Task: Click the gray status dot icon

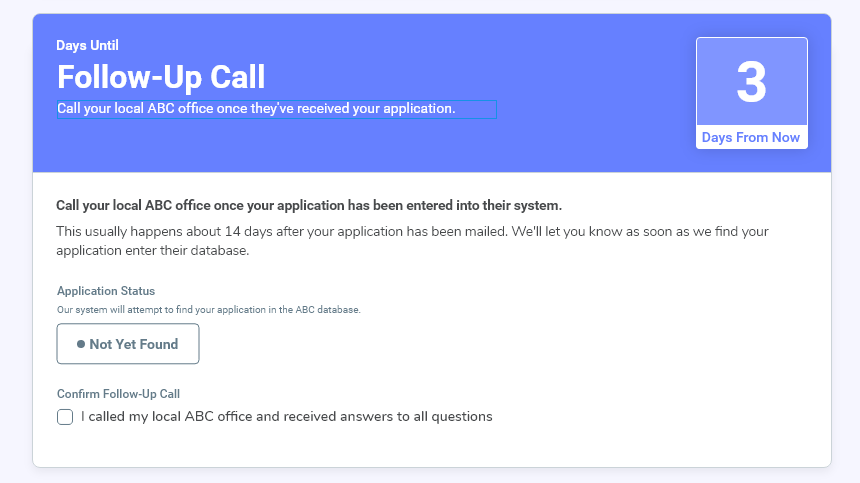Action: (81, 344)
